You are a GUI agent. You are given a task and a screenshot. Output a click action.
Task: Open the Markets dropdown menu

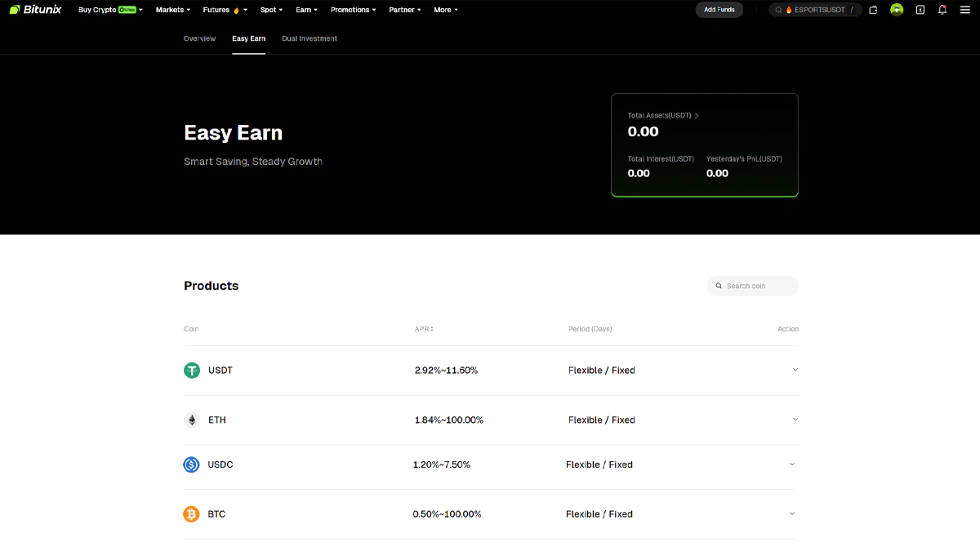171,9
